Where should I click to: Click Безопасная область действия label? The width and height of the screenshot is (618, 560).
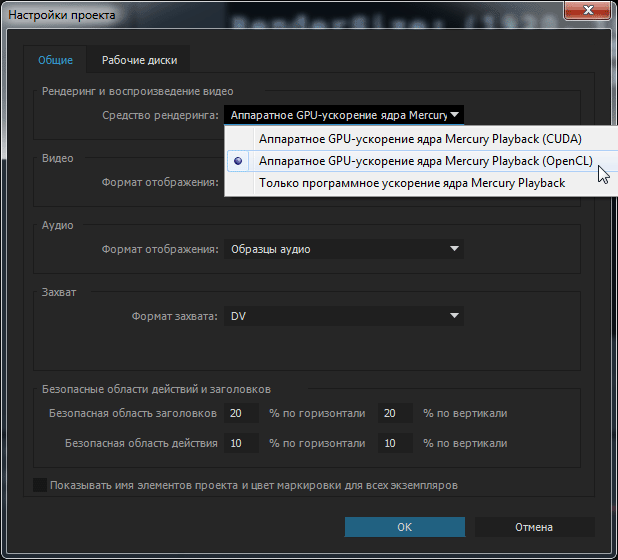[x=141, y=443]
